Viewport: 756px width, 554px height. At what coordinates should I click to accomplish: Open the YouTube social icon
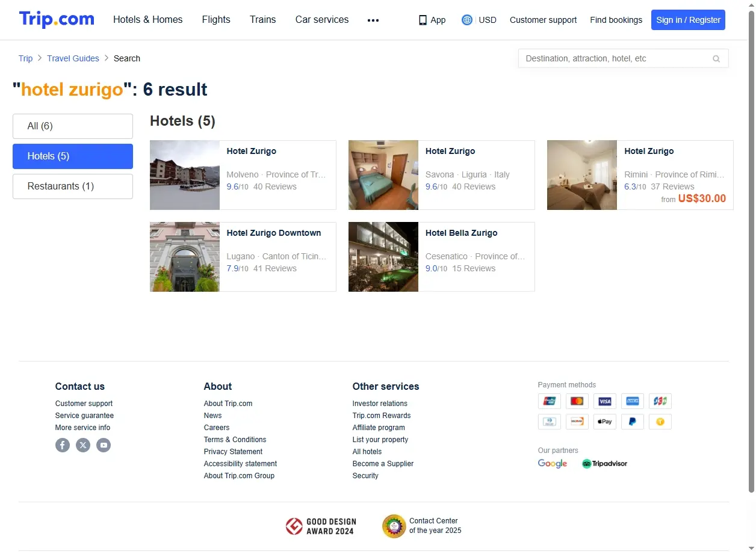pos(104,445)
